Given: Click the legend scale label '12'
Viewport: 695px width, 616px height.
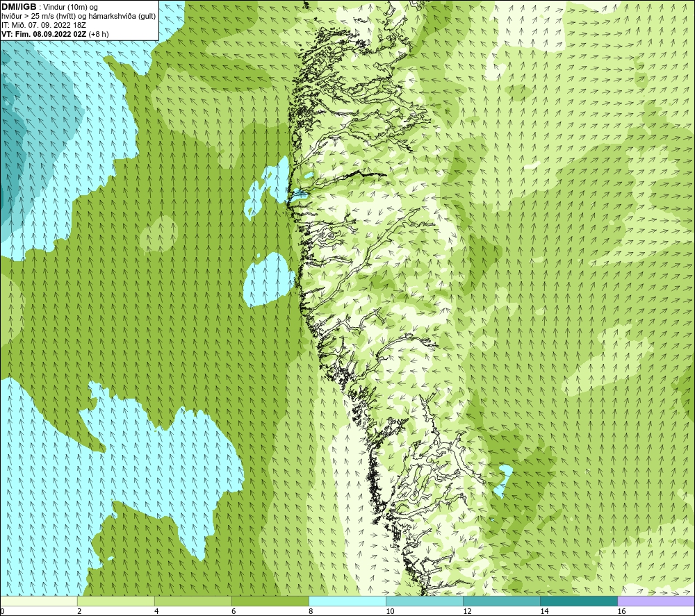Looking at the screenshot, I should click(467, 612).
